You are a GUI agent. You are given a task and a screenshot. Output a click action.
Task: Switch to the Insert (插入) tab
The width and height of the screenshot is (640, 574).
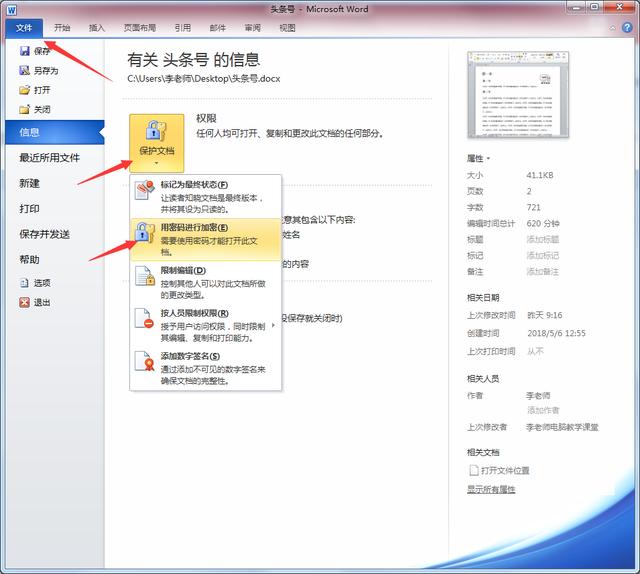tap(97, 28)
